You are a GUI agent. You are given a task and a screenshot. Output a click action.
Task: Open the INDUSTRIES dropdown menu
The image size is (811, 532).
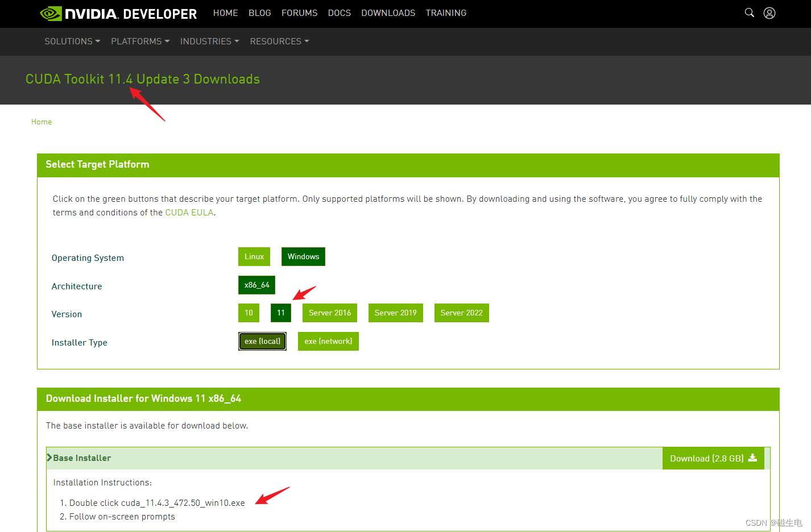tap(210, 41)
